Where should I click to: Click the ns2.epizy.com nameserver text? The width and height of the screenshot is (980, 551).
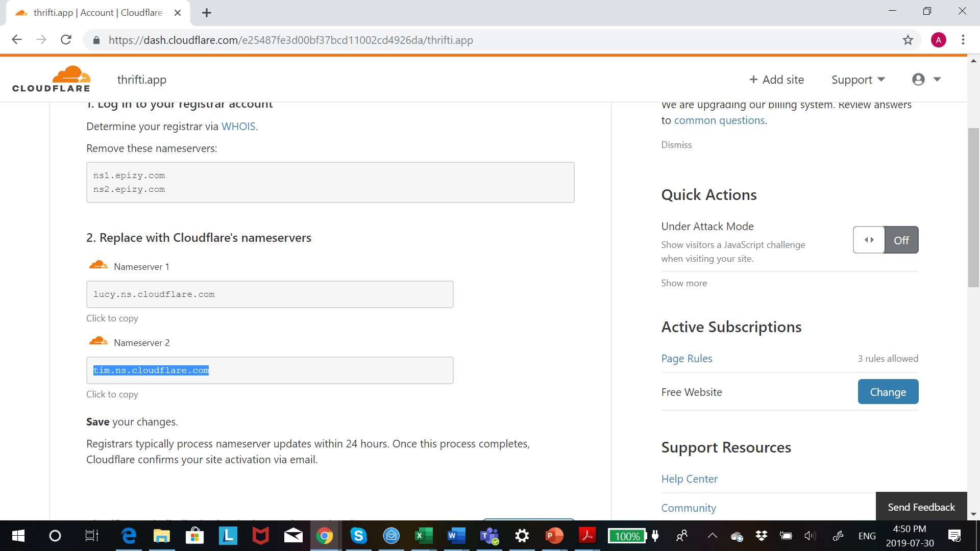click(129, 189)
